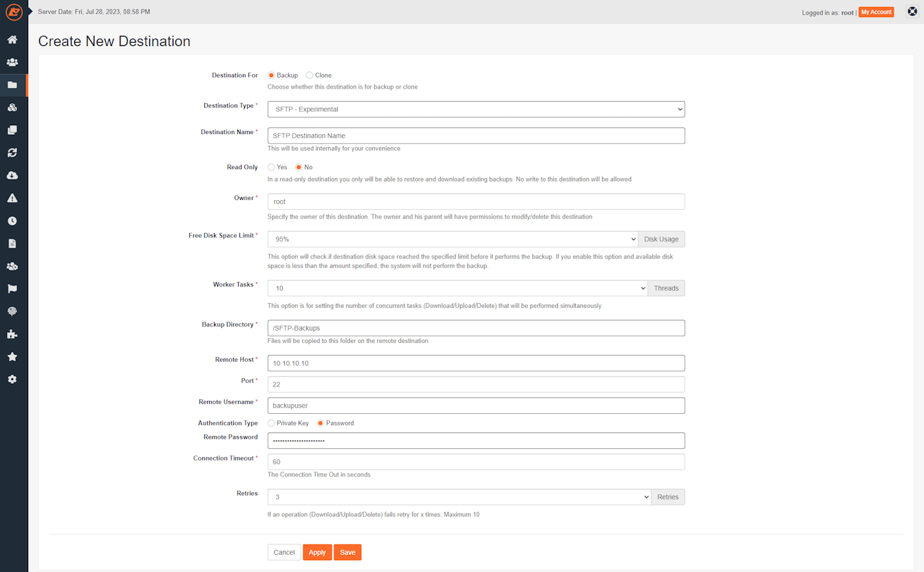Open the document logs icon in sidebar
The width and height of the screenshot is (924, 572).
click(x=12, y=243)
